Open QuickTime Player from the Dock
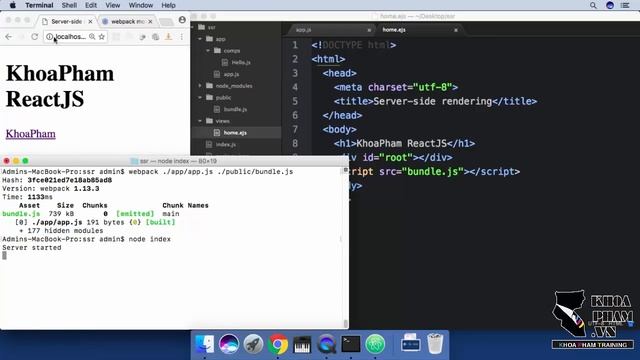The image size is (640, 360). coord(327,344)
